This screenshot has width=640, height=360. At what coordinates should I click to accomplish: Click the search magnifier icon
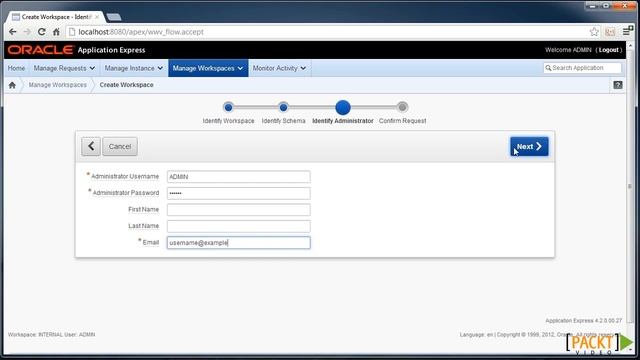548,68
